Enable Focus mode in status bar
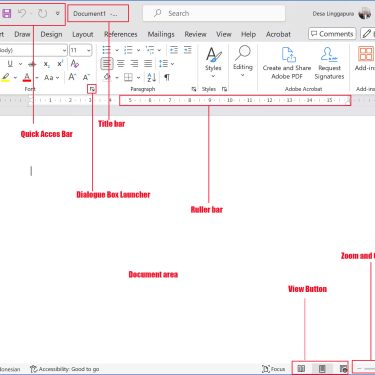The height and width of the screenshot is (375, 375). pyautogui.click(x=273, y=369)
